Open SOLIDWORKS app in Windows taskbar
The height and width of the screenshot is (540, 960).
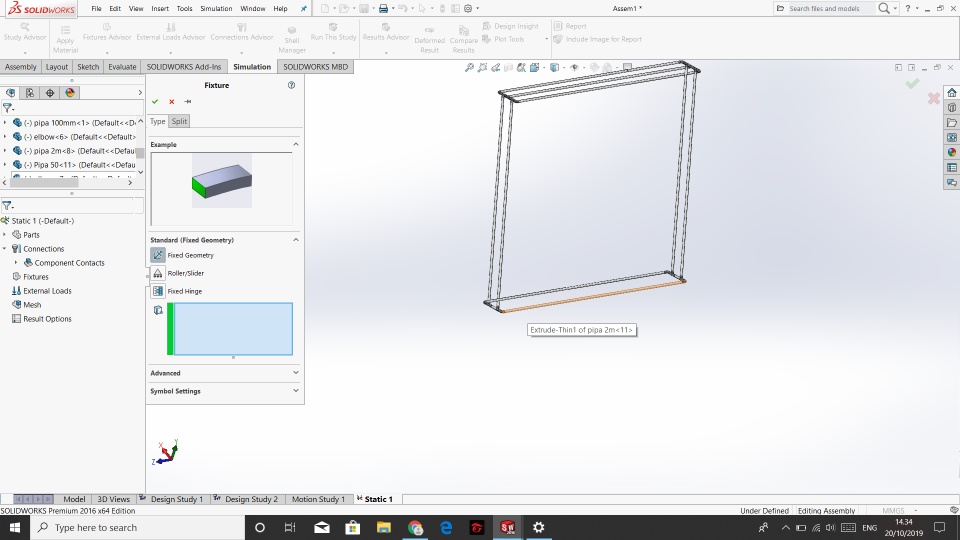coord(508,527)
